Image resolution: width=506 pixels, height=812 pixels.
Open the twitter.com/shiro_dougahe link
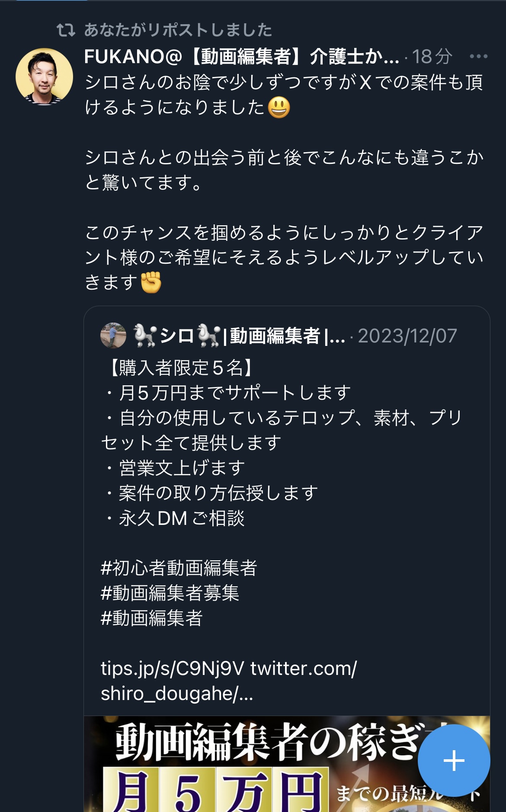[x=304, y=668]
